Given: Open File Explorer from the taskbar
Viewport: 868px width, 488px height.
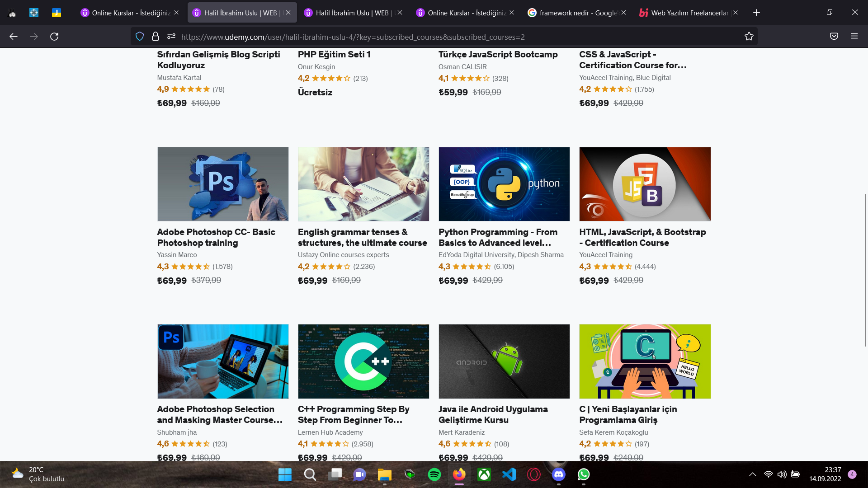Looking at the screenshot, I should coord(385,474).
